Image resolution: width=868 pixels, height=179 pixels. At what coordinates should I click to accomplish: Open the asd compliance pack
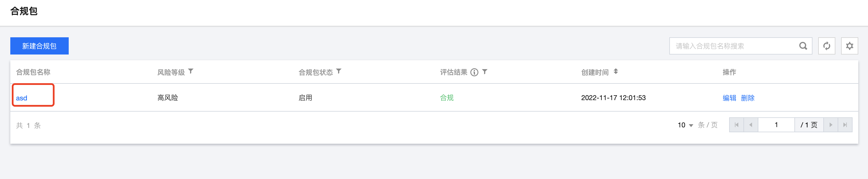pos(21,98)
